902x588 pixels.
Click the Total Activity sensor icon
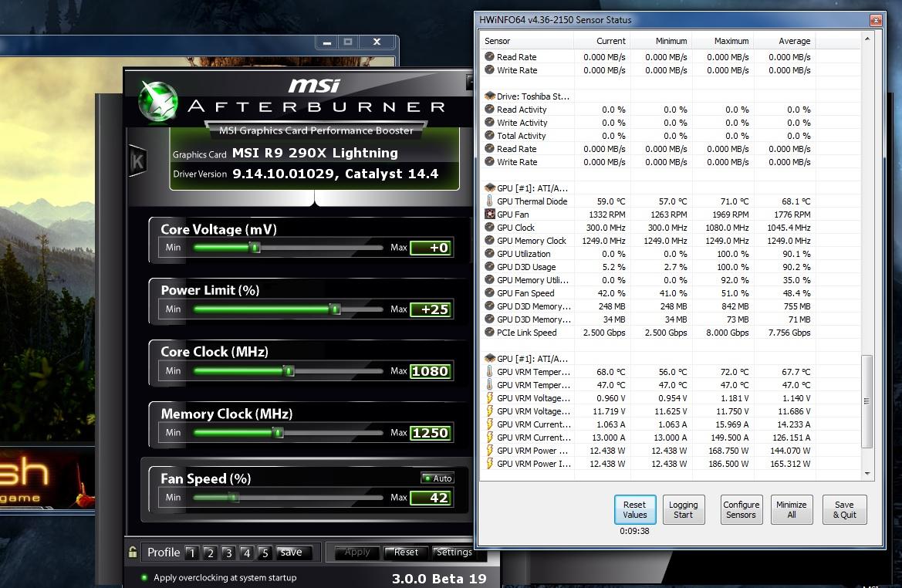[489, 135]
